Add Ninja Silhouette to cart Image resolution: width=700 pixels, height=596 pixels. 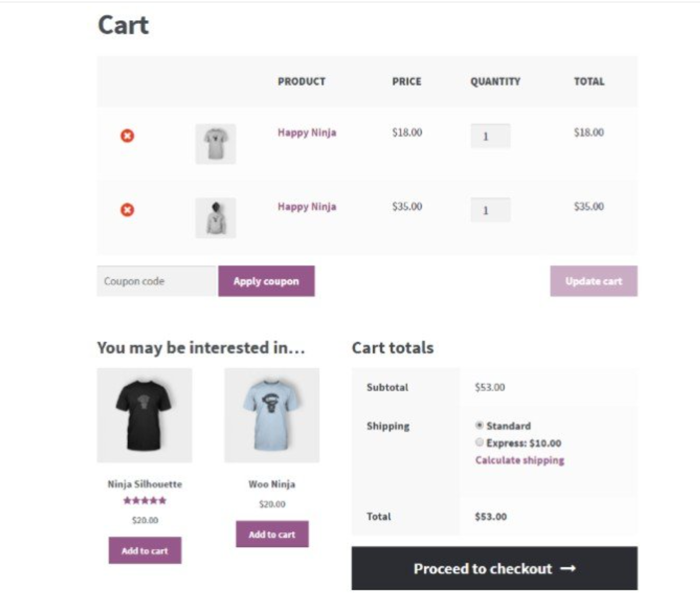[x=145, y=550]
